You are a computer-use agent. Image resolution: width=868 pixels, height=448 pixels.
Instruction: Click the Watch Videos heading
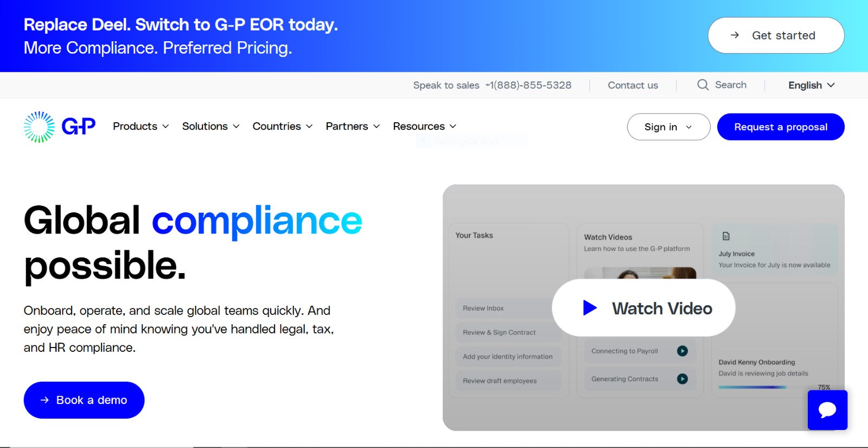click(608, 237)
